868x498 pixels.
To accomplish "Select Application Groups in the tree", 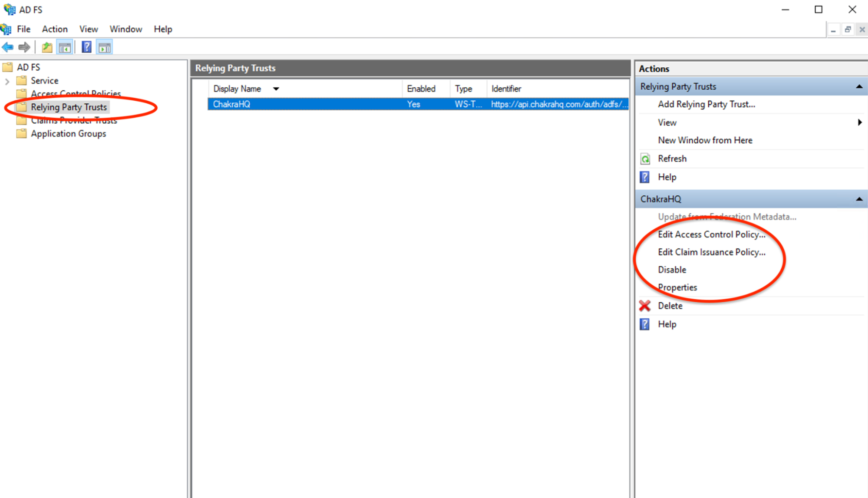I will coord(68,134).
